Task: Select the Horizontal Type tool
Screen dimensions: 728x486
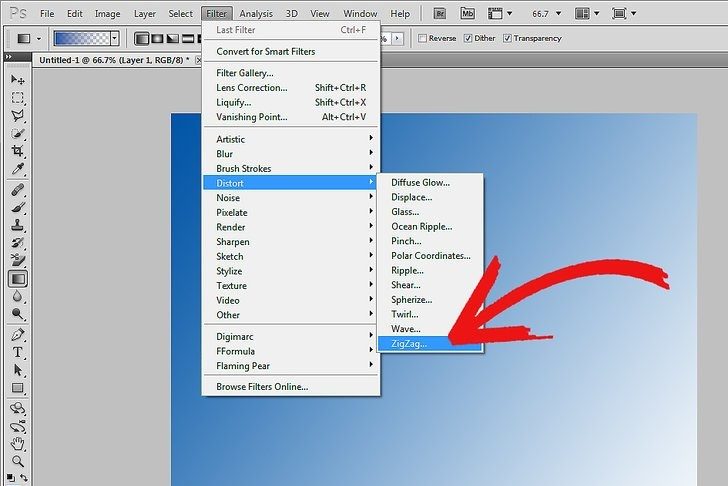Action: (18, 352)
